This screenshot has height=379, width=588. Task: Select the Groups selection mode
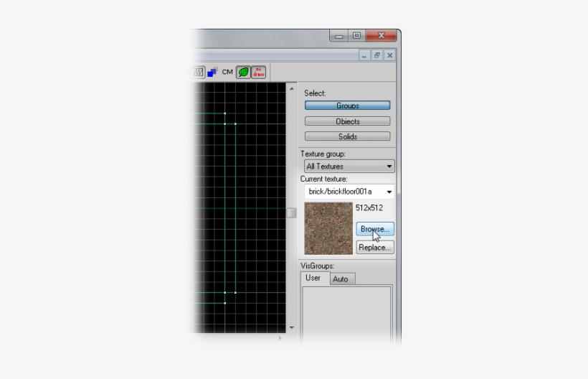(347, 106)
